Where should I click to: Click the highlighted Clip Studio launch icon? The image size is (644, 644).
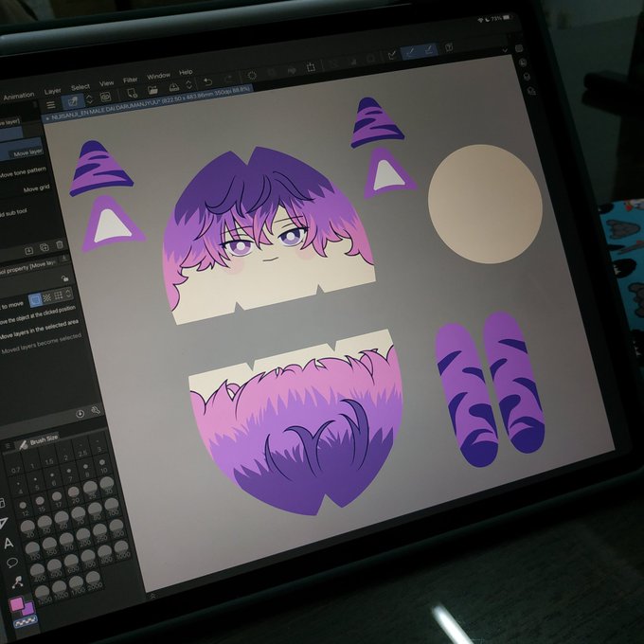(x=73, y=101)
